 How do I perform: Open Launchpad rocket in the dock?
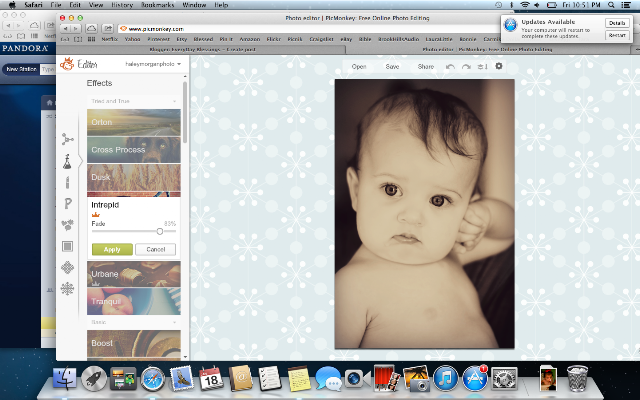93,379
